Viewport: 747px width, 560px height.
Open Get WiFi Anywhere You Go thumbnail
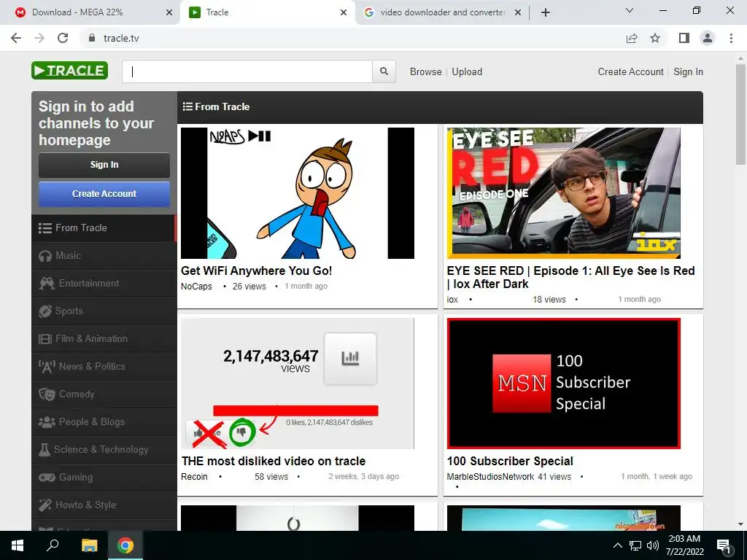coord(298,192)
